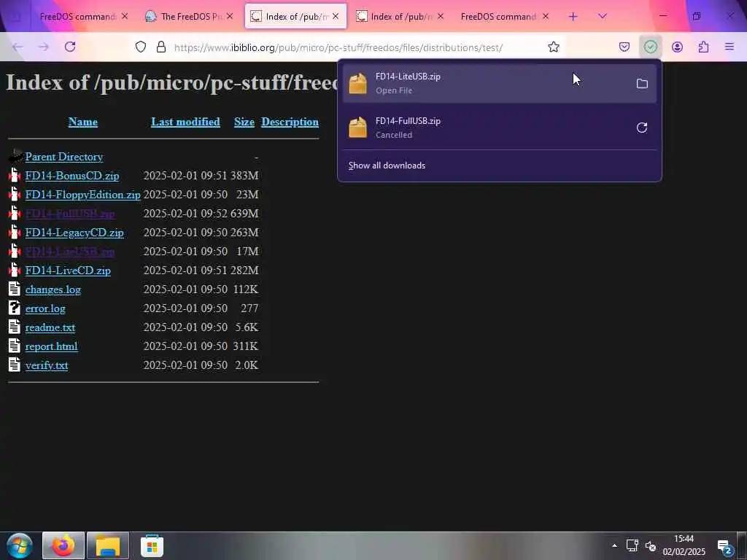Toggle the downloads panel button
The width and height of the screenshot is (747, 560).
tap(650, 47)
